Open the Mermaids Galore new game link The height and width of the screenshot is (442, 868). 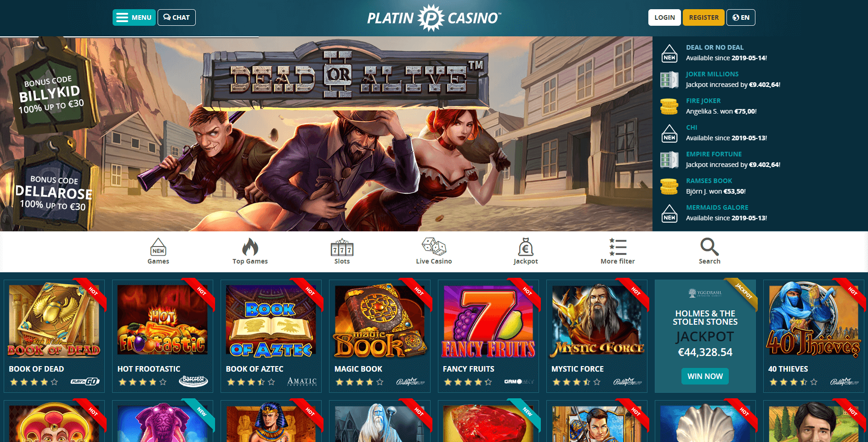pyautogui.click(x=717, y=207)
